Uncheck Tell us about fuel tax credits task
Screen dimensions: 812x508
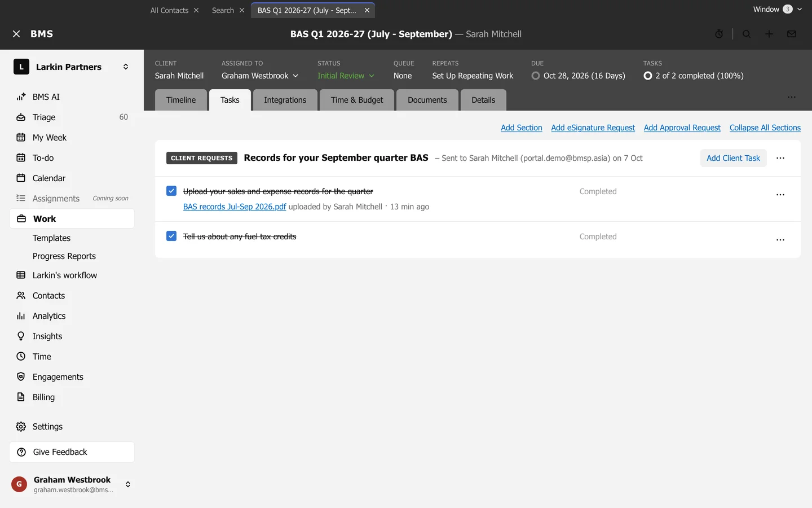coord(171,236)
